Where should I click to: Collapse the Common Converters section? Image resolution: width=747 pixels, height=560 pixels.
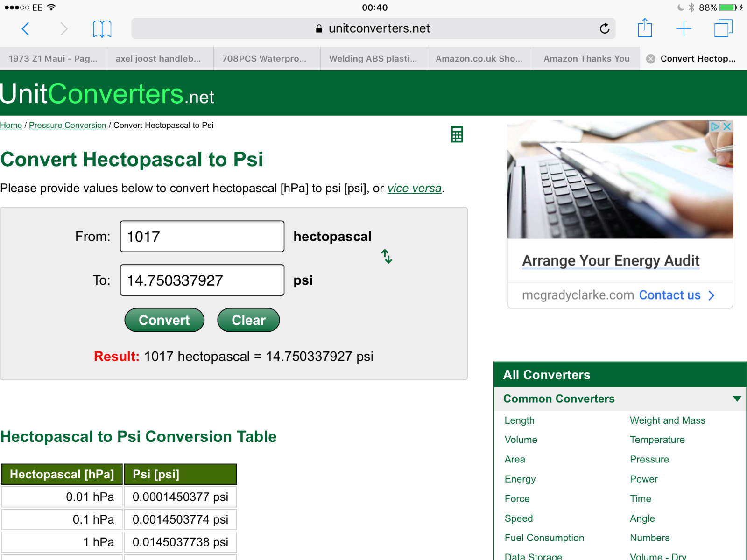(737, 399)
